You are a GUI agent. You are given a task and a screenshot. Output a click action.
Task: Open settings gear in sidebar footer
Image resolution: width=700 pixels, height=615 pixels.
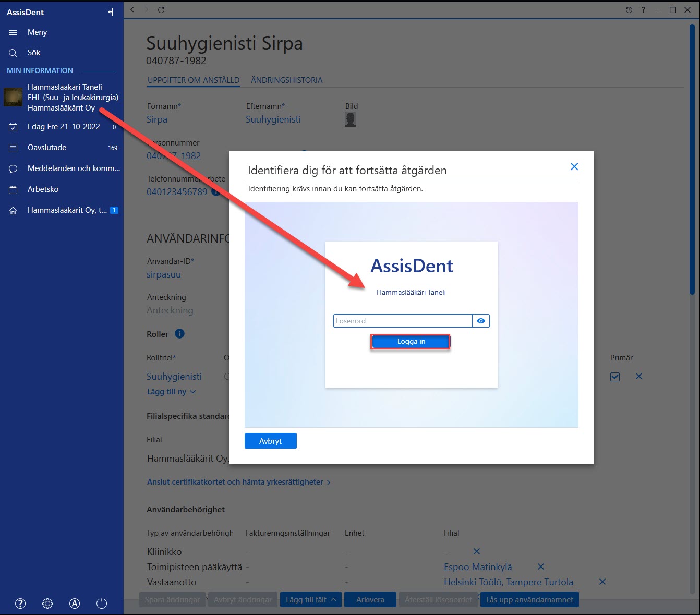[x=47, y=604]
